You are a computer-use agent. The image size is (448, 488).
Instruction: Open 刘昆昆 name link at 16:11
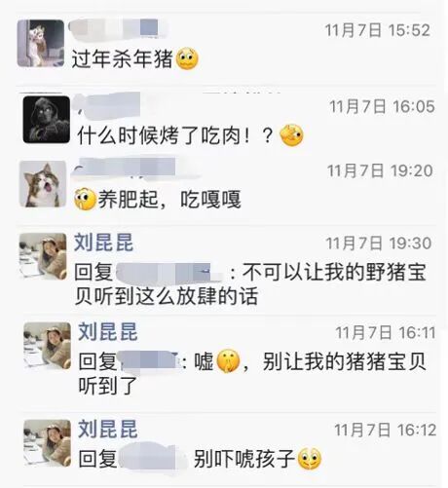pyautogui.click(x=108, y=332)
